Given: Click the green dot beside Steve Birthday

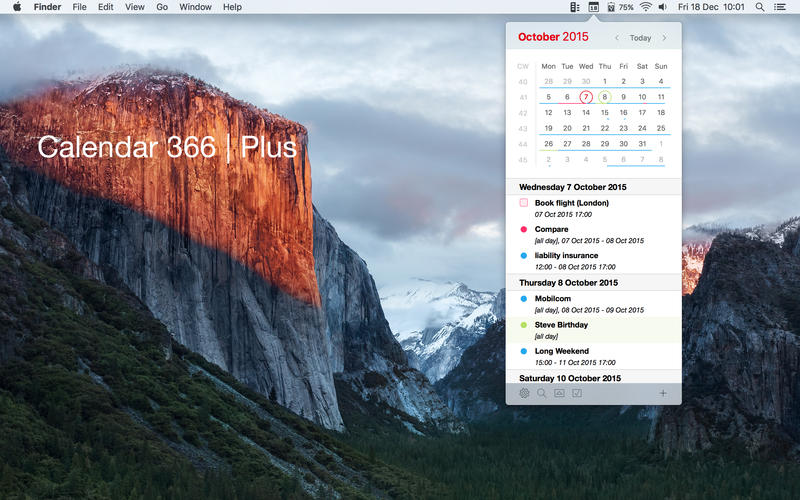Looking at the screenshot, I should click(x=523, y=325).
